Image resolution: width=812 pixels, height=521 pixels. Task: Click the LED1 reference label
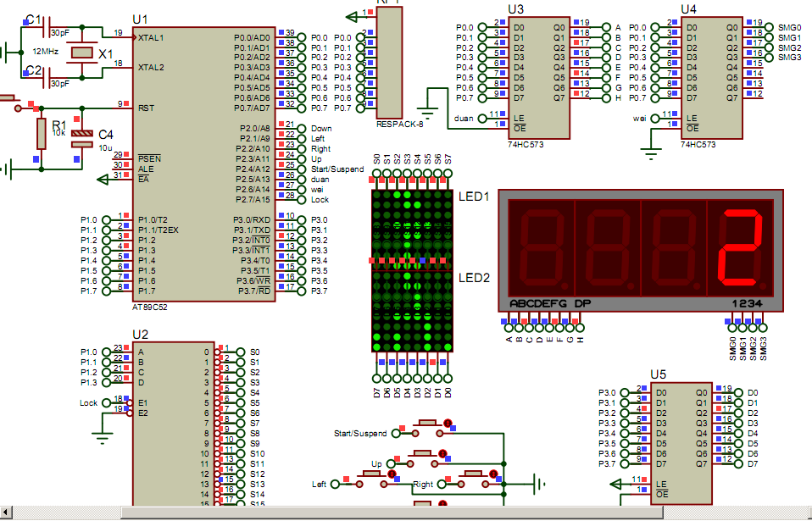(474, 197)
